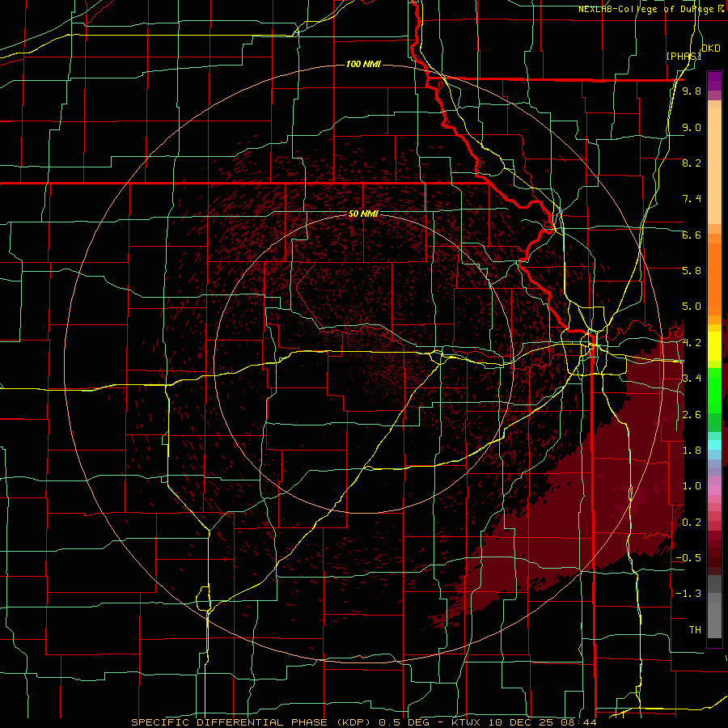
Task: Click the Specific Differential Phase caption at the bottom
Action: [363, 722]
